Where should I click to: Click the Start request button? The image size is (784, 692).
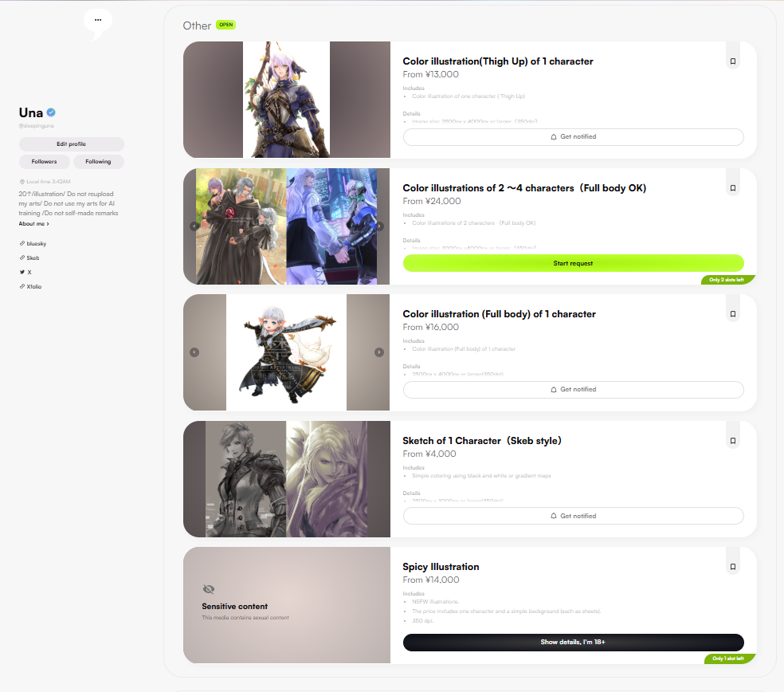(573, 263)
